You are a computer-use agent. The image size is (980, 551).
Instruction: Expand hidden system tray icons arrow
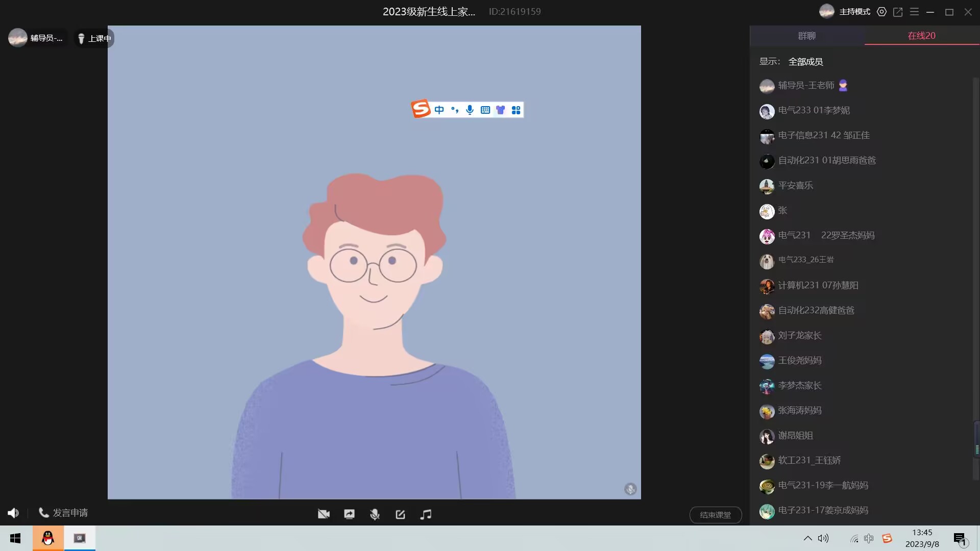807,538
